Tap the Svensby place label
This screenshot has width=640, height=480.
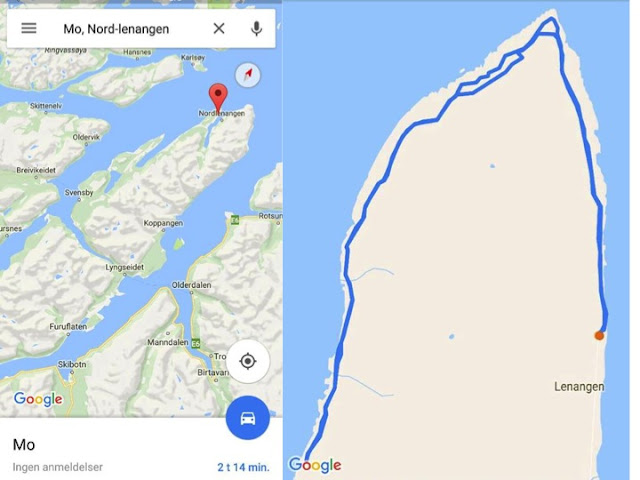(x=79, y=192)
